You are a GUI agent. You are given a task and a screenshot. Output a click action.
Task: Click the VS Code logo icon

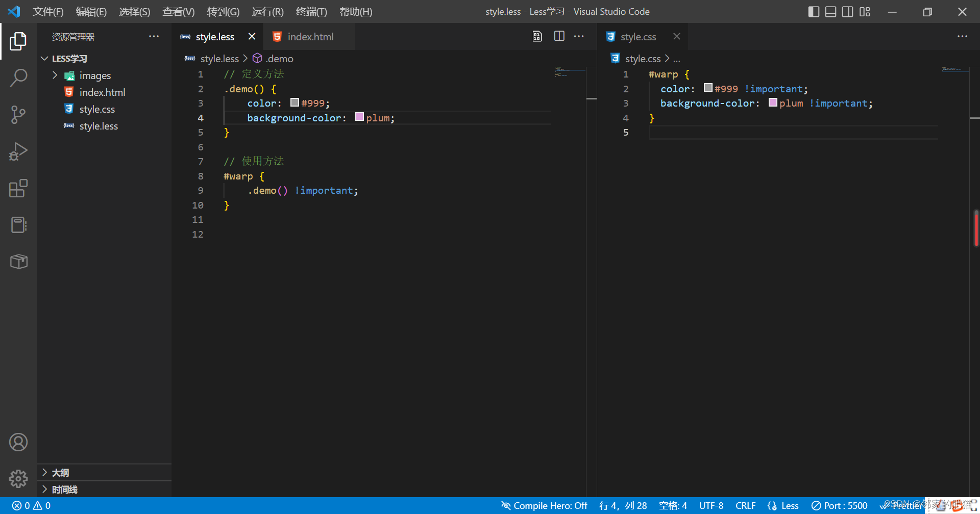pos(14,11)
